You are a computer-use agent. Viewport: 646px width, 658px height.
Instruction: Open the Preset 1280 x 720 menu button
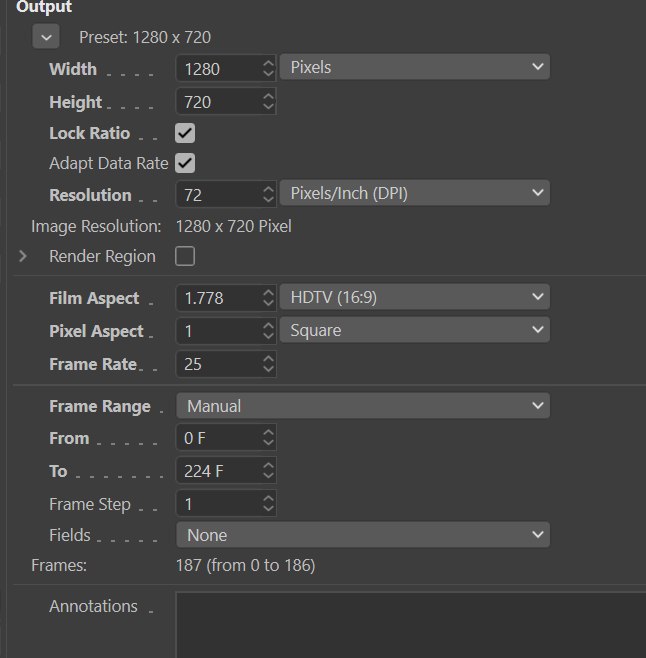coord(46,37)
